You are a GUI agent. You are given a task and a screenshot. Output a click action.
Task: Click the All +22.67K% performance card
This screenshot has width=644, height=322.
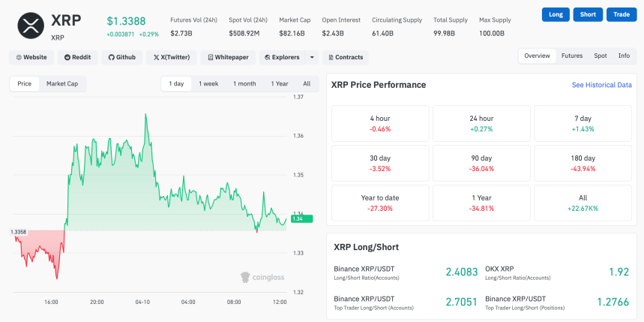click(583, 203)
